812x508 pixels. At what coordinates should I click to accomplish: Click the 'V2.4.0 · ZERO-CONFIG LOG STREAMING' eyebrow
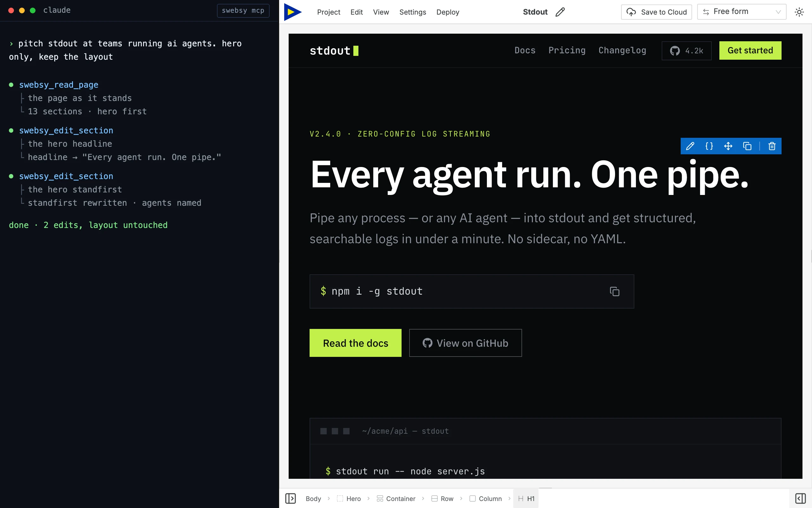click(400, 134)
